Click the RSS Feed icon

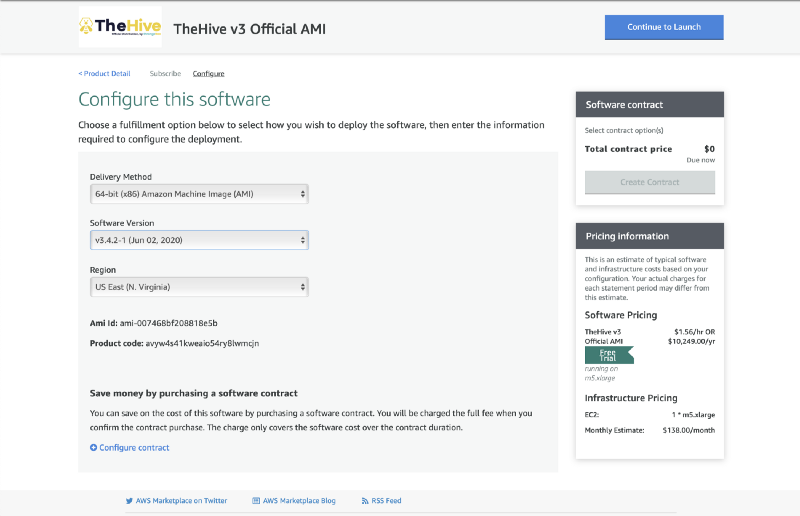[364, 500]
